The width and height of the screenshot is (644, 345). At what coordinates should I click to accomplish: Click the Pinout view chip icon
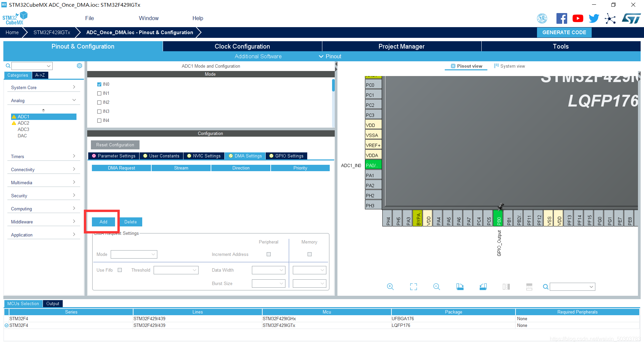pos(453,66)
